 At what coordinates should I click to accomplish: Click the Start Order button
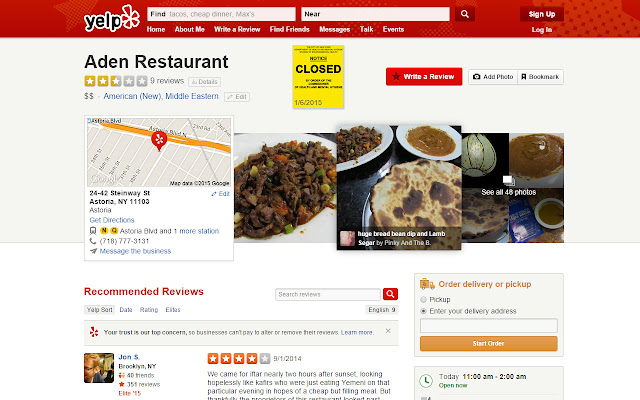tap(489, 344)
